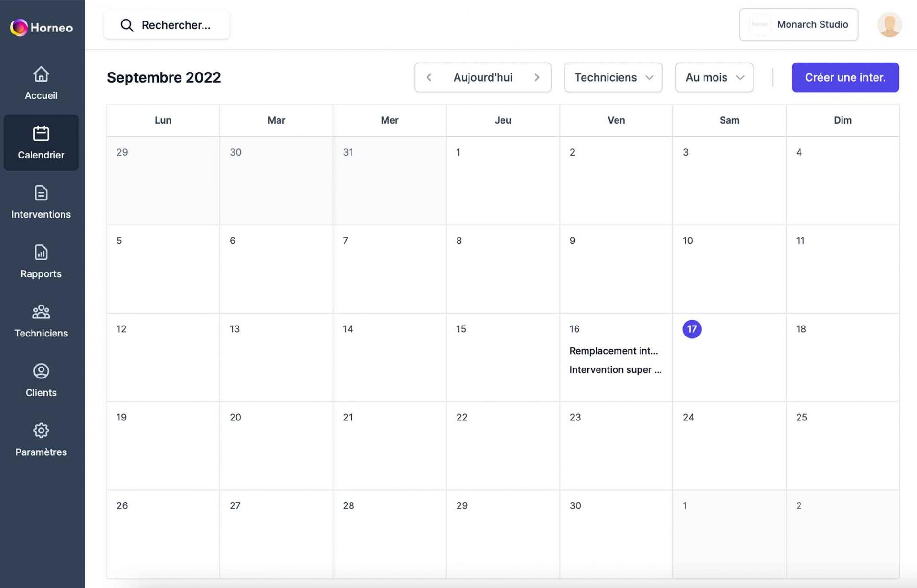The image size is (917, 588).
Task: Click the Rapports bar chart icon
Action: click(41, 252)
